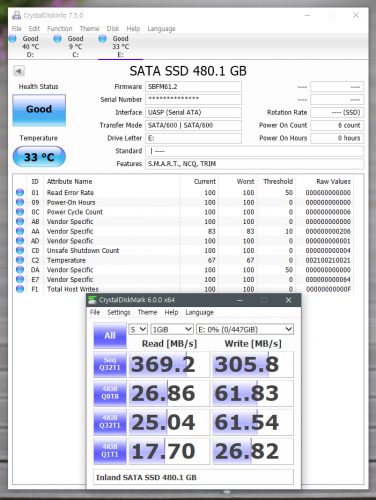Start the 4KiB Q1T1 benchmark
376x500 pixels.
pos(110,451)
